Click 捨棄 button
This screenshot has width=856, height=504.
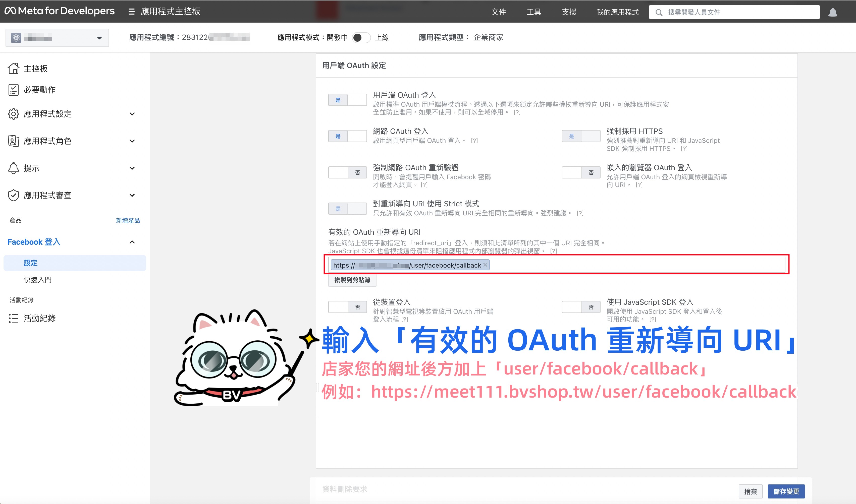coord(750,491)
